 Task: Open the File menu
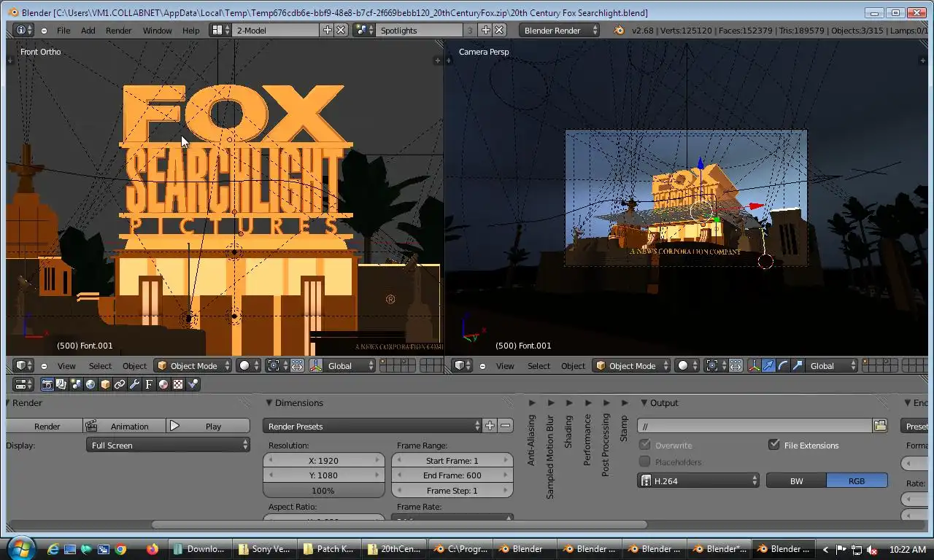(63, 30)
